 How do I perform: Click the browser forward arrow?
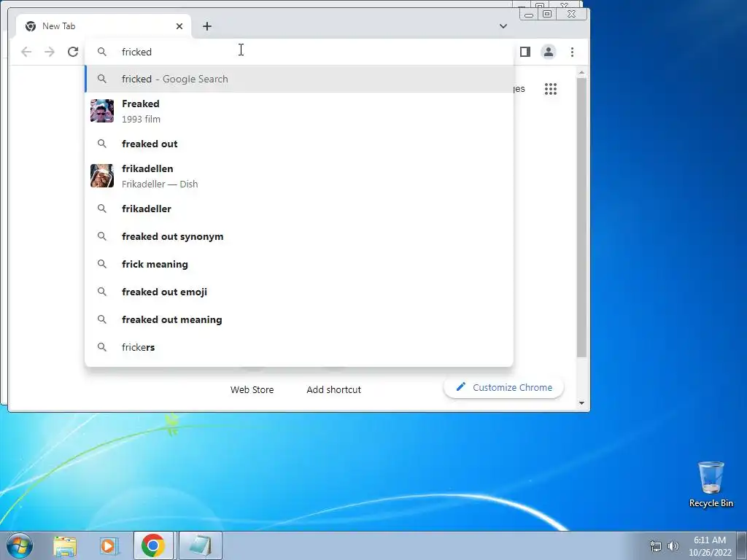tap(50, 52)
